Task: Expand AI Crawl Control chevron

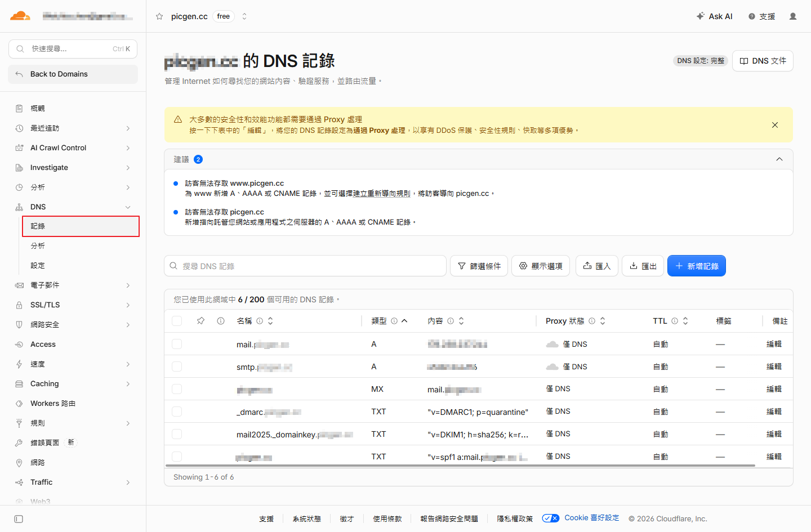Action: [128, 148]
